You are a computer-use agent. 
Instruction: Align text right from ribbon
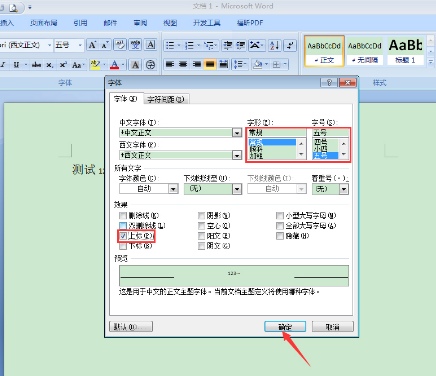(197, 64)
